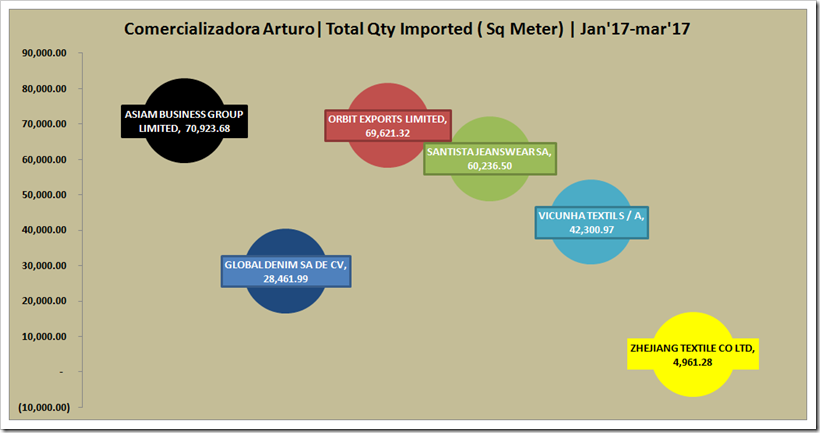Select the 60,000.00 axis value

pyautogui.click(x=44, y=159)
